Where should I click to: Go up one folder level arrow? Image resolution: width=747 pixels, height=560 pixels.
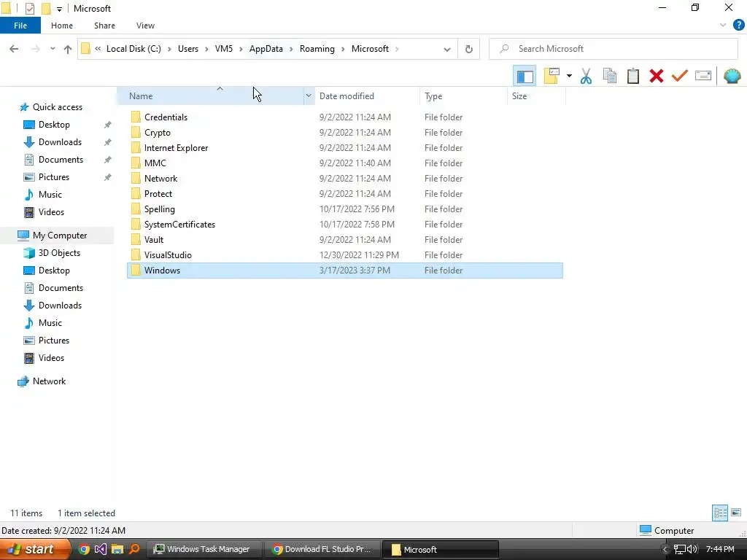tap(68, 49)
